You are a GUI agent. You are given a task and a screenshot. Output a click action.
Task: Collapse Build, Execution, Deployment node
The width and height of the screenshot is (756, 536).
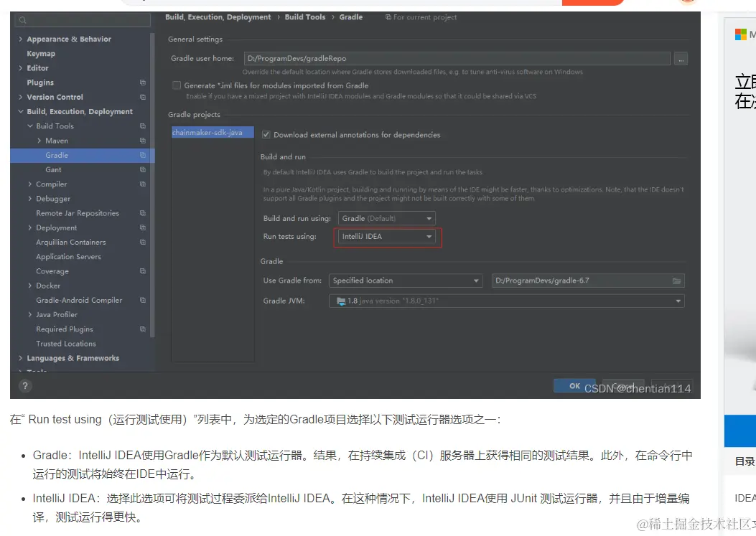pos(20,111)
